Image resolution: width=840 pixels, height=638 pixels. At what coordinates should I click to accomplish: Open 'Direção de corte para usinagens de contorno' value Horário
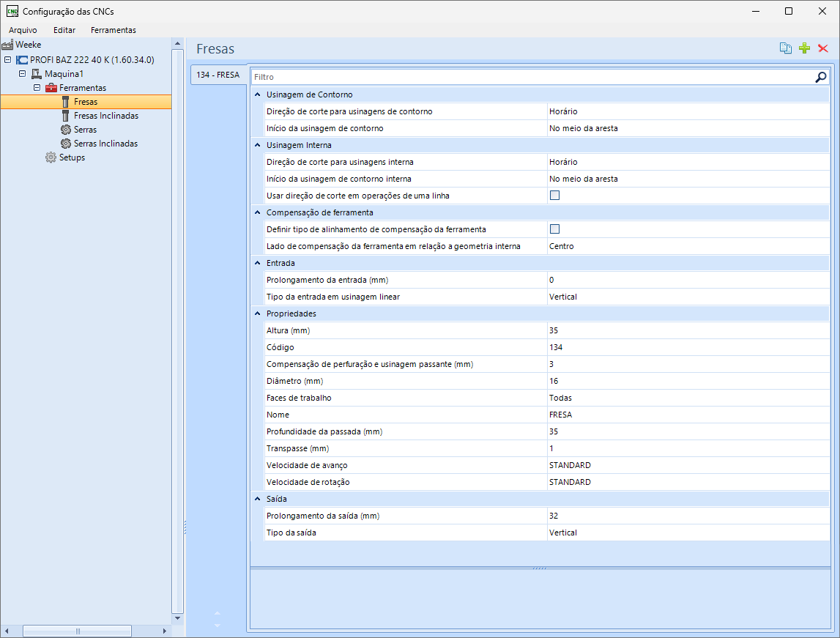coord(688,111)
